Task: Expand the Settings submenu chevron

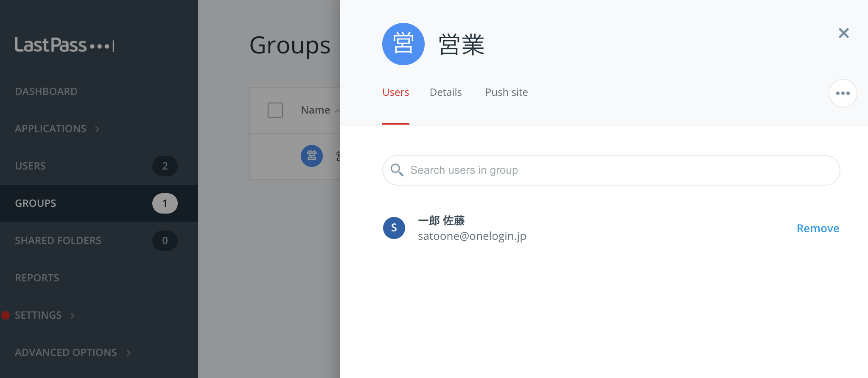Action: pyautogui.click(x=73, y=315)
